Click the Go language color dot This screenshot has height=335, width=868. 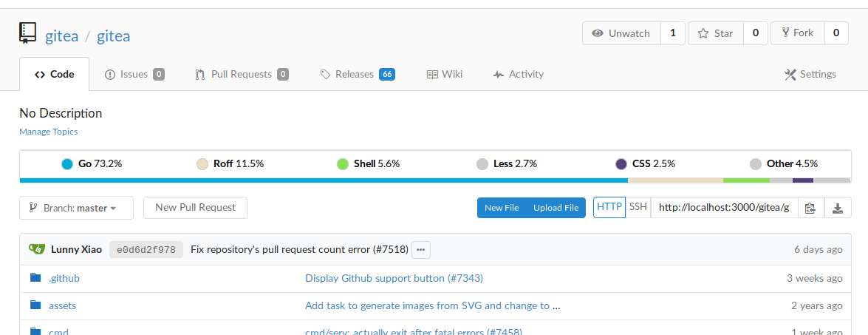(67, 164)
